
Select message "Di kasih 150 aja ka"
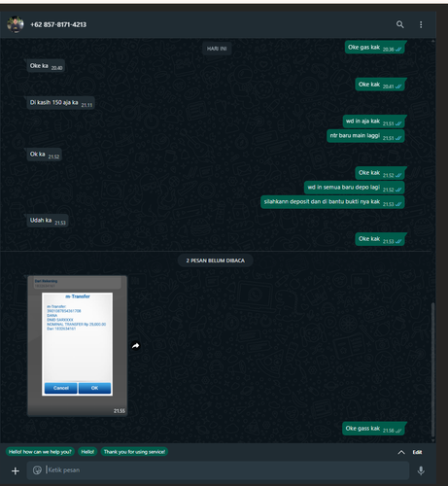[61, 103]
